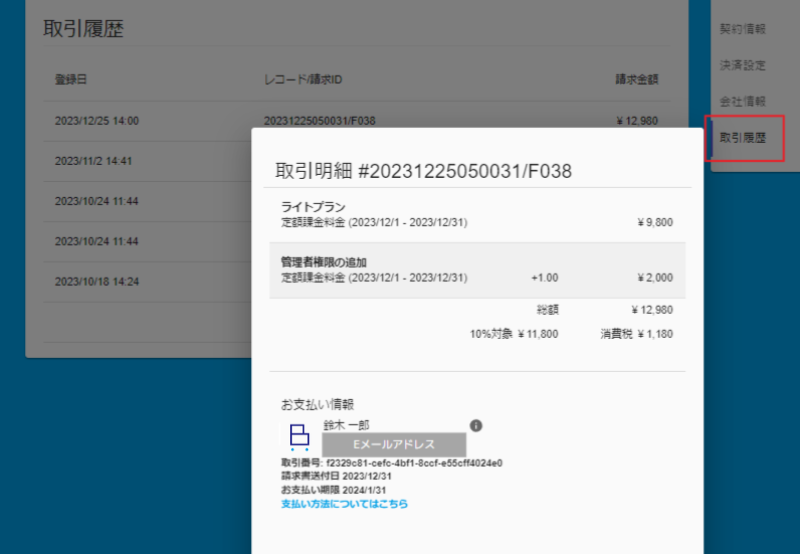The height and width of the screenshot is (554, 800).
Task: Select the 2023/11/2 14:41 transaction row
Action: click(x=94, y=161)
